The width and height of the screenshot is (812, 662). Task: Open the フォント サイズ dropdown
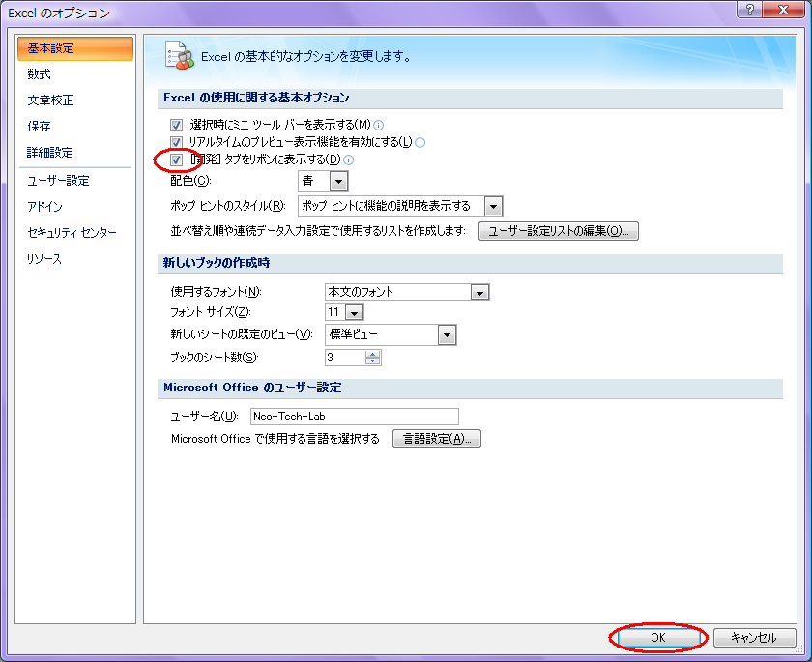(x=354, y=312)
